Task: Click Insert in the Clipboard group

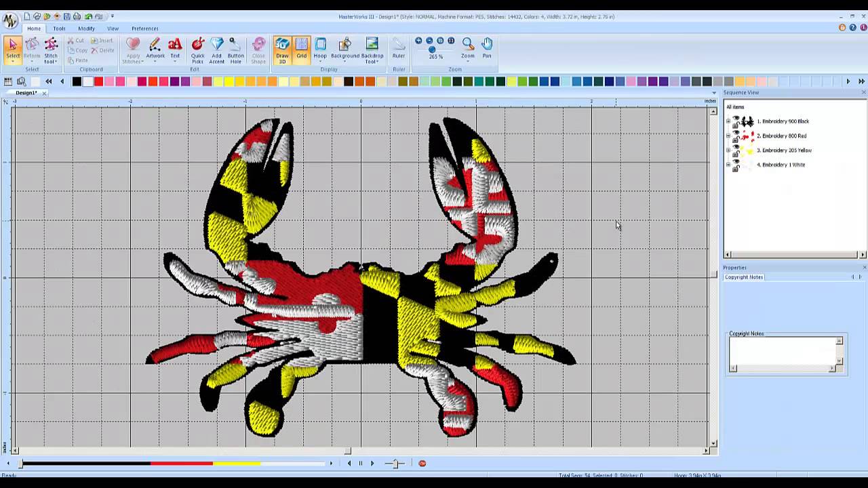Action: (x=102, y=41)
